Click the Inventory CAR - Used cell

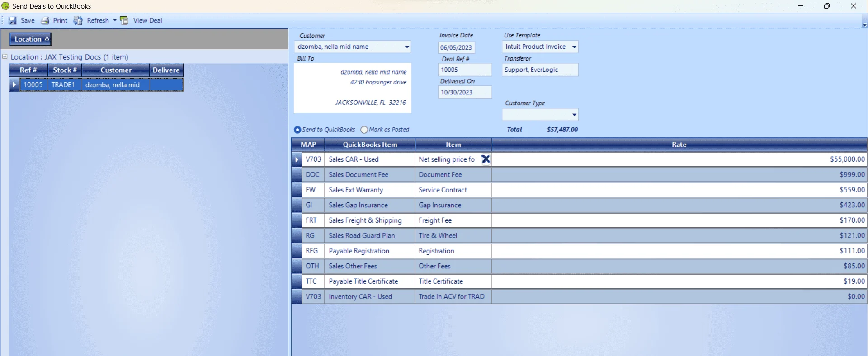[370, 297]
